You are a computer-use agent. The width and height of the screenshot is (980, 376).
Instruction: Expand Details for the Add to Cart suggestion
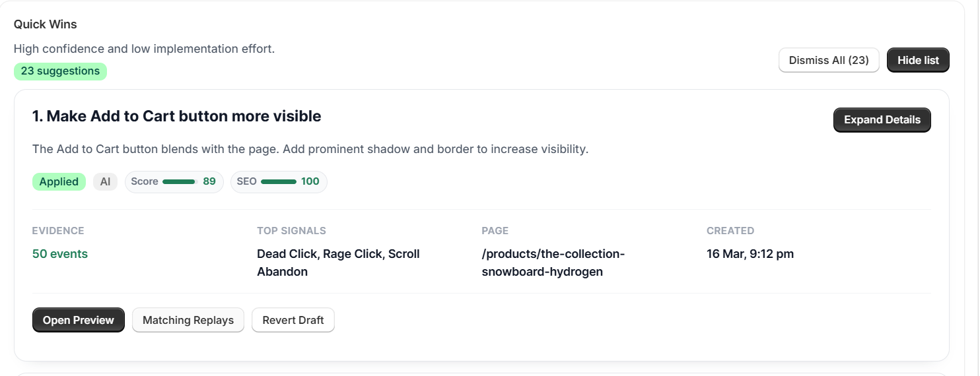click(882, 120)
